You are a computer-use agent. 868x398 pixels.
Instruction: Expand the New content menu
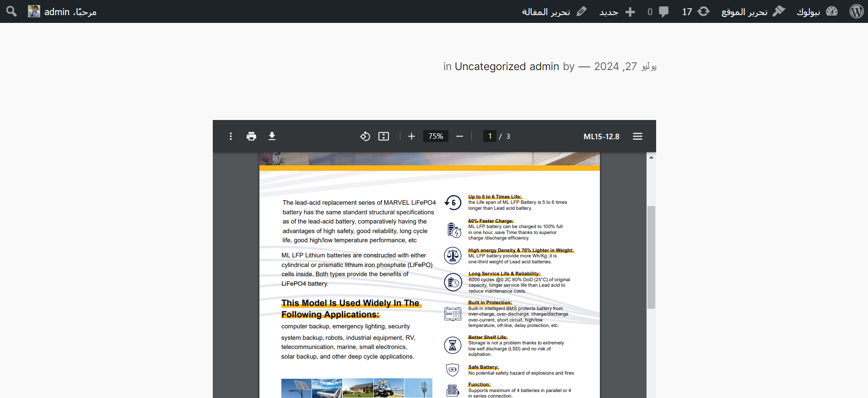pos(617,11)
